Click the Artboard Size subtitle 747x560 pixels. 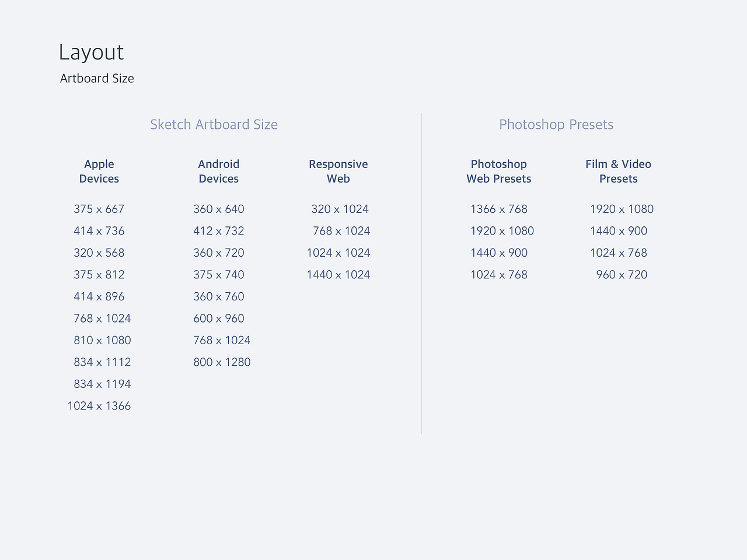tap(97, 78)
